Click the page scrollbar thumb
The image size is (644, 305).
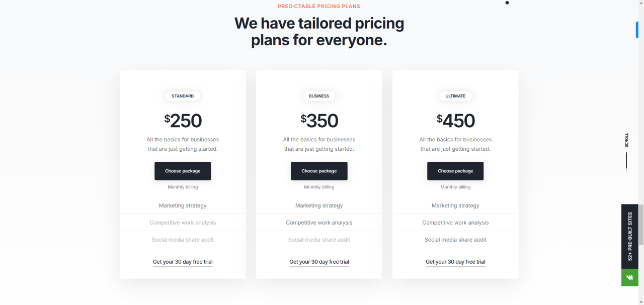[x=641, y=225]
